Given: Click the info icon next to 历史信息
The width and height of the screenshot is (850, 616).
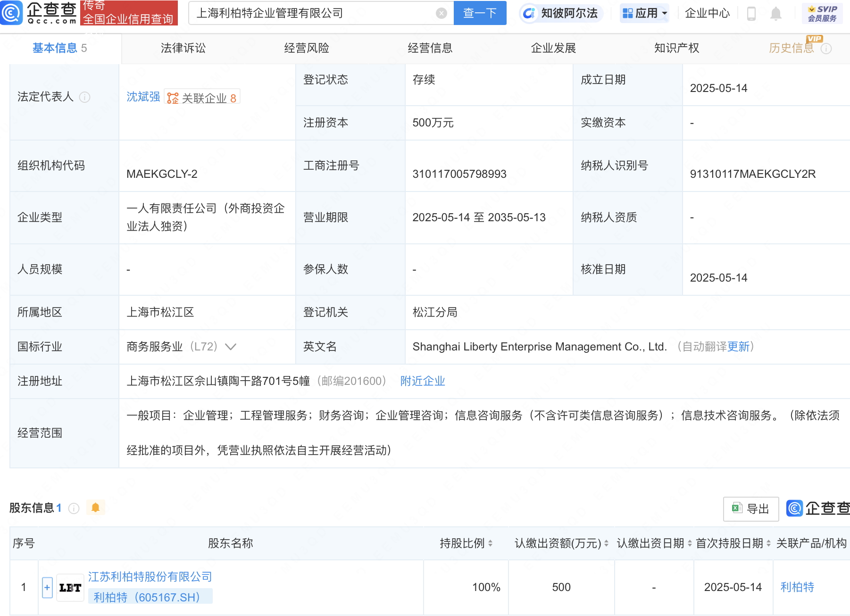Looking at the screenshot, I should coord(826,49).
